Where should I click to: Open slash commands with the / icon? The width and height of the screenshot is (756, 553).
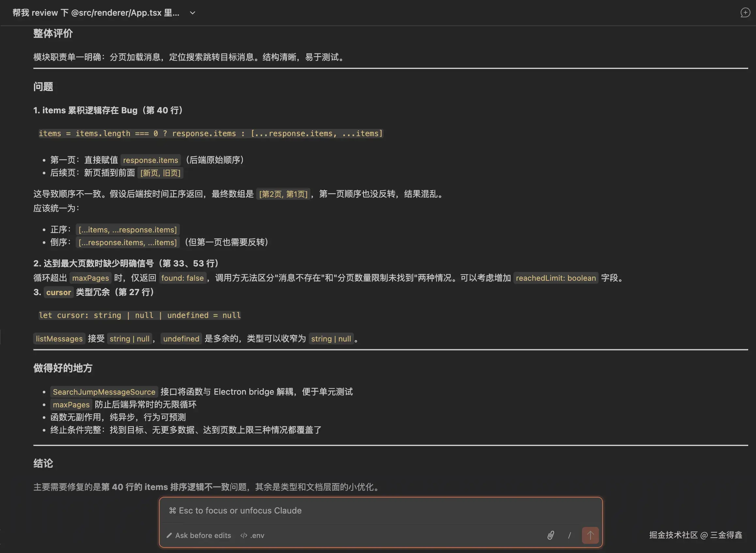click(x=570, y=536)
